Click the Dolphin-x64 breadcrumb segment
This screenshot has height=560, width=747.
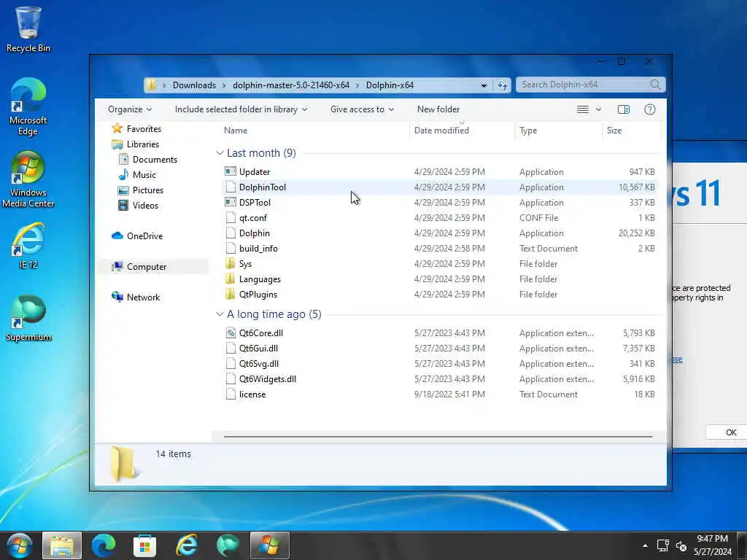[390, 85]
